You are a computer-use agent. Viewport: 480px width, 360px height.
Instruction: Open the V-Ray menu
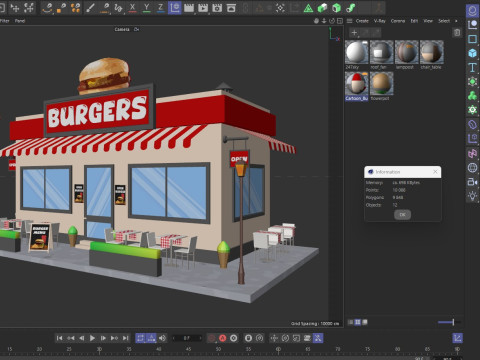(379, 21)
